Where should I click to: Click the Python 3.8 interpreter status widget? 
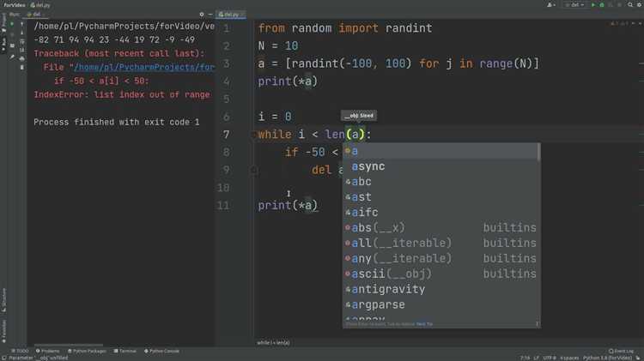pos(607,358)
